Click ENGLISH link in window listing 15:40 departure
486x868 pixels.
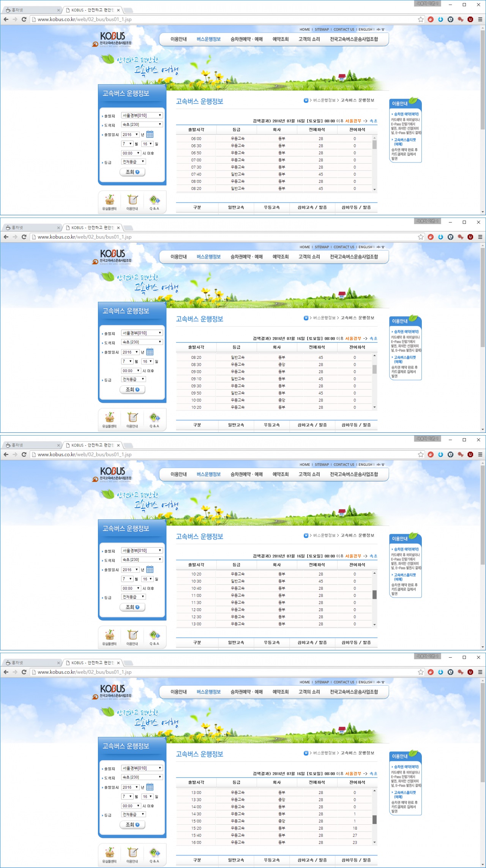click(x=365, y=682)
